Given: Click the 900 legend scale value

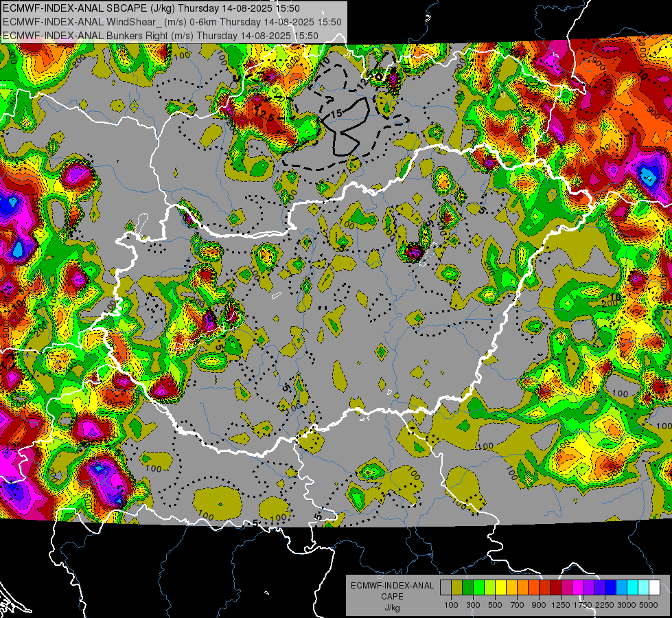Looking at the screenshot, I should 539,605.
